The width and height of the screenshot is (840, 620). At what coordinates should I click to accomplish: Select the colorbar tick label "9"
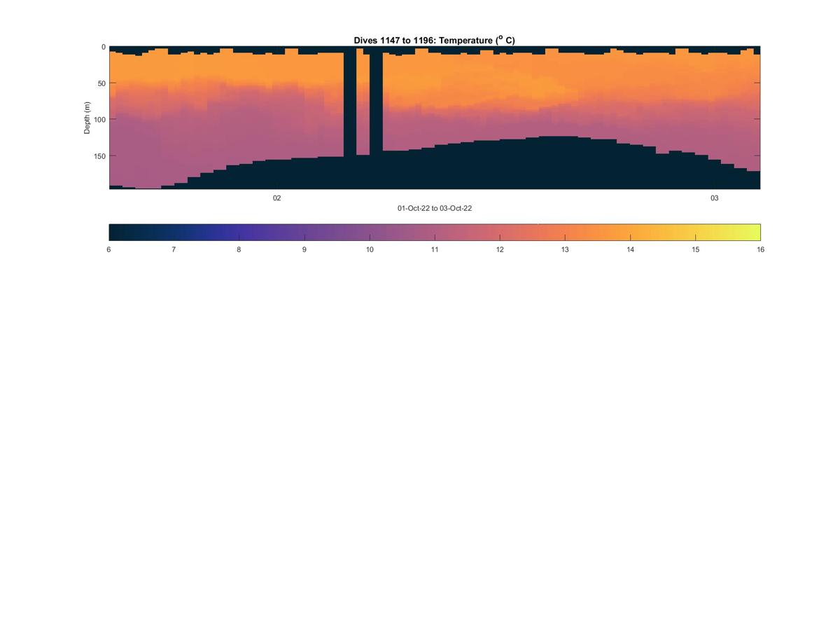[x=304, y=249]
